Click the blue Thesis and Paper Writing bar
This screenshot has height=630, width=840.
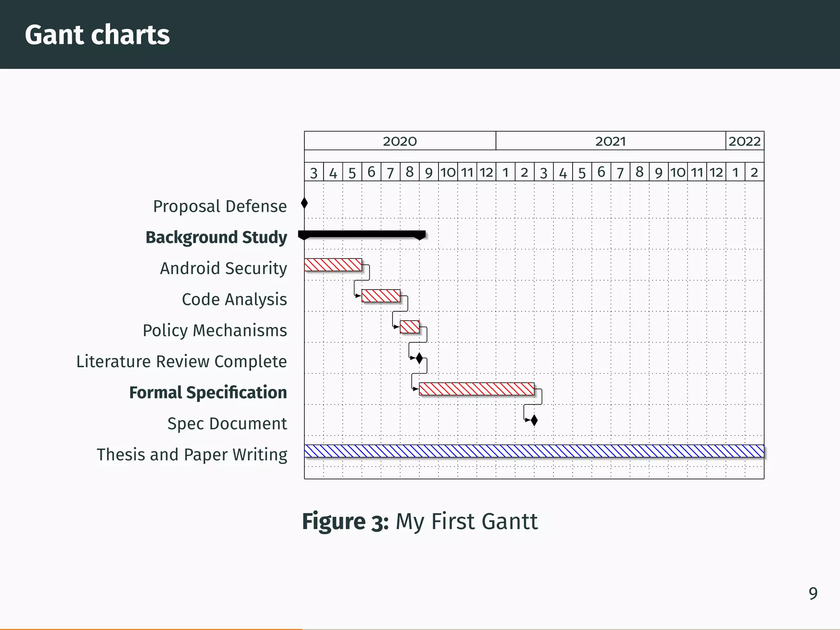pos(534,451)
